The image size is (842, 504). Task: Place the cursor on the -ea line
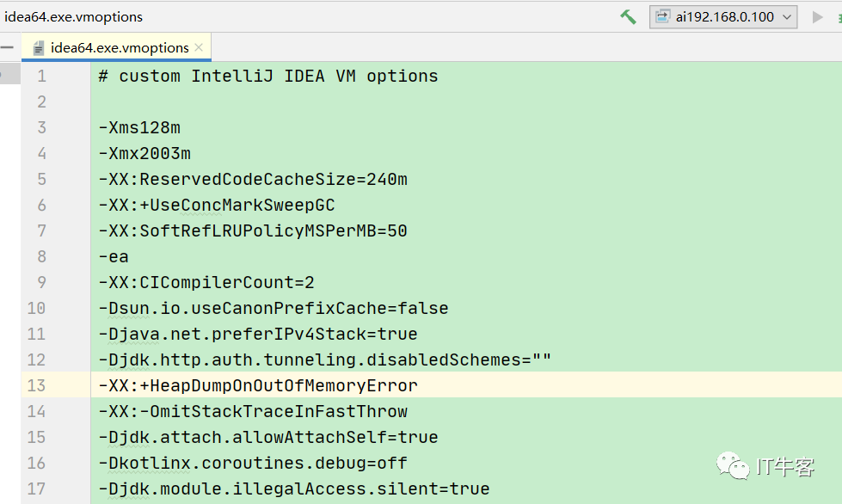pyautogui.click(x=114, y=256)
